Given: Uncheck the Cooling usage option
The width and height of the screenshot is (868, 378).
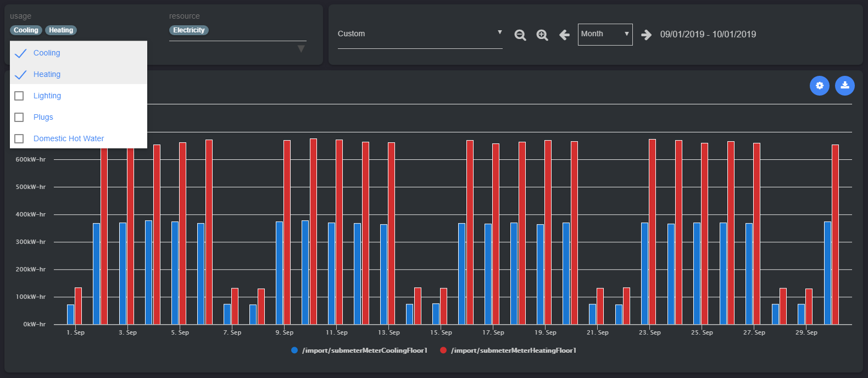Looking at the screenshot, I should pos(21,53).
